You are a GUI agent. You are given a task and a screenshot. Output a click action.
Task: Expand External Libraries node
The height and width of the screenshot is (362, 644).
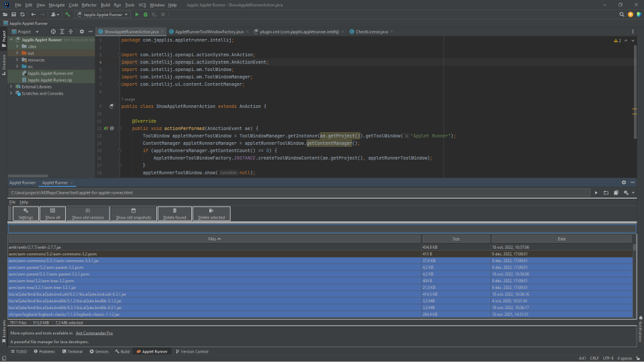11,86
